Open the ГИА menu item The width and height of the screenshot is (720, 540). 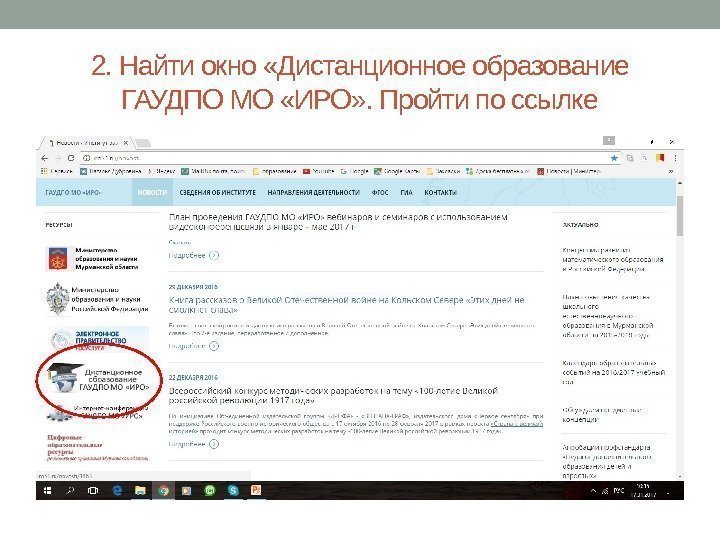pos(406,193)
